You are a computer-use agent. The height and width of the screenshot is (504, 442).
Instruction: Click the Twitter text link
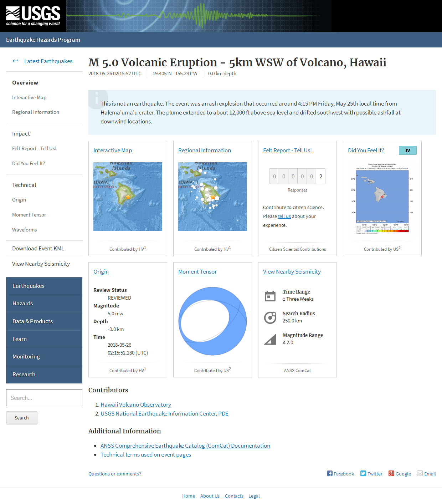[375, 474]
